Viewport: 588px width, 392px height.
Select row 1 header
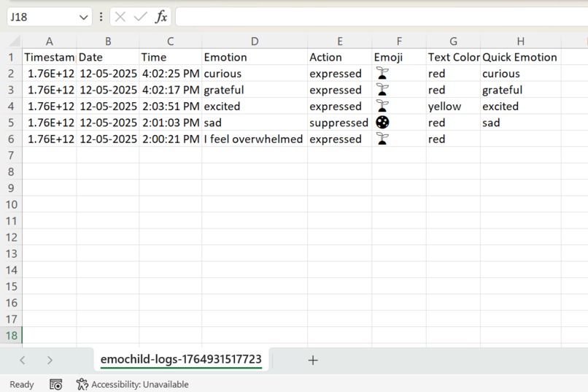tap(11, 58)
